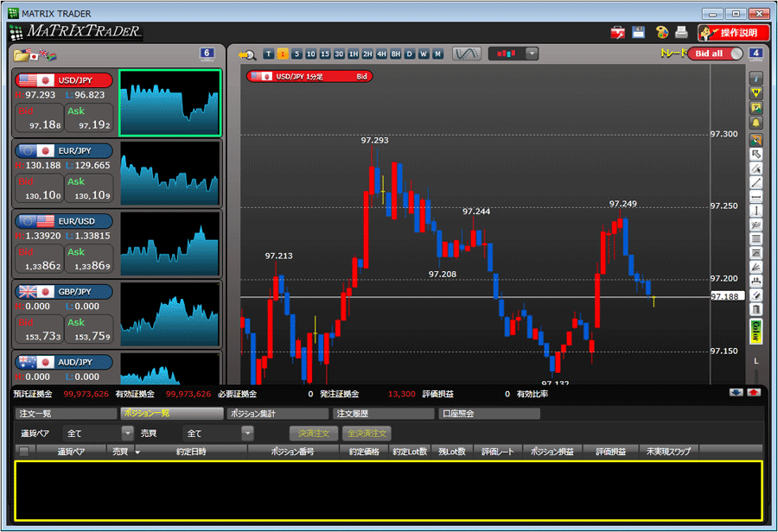The image size is (778, 532).
Task: Switch chart to 8H timeframe
Action: (395, 54)
